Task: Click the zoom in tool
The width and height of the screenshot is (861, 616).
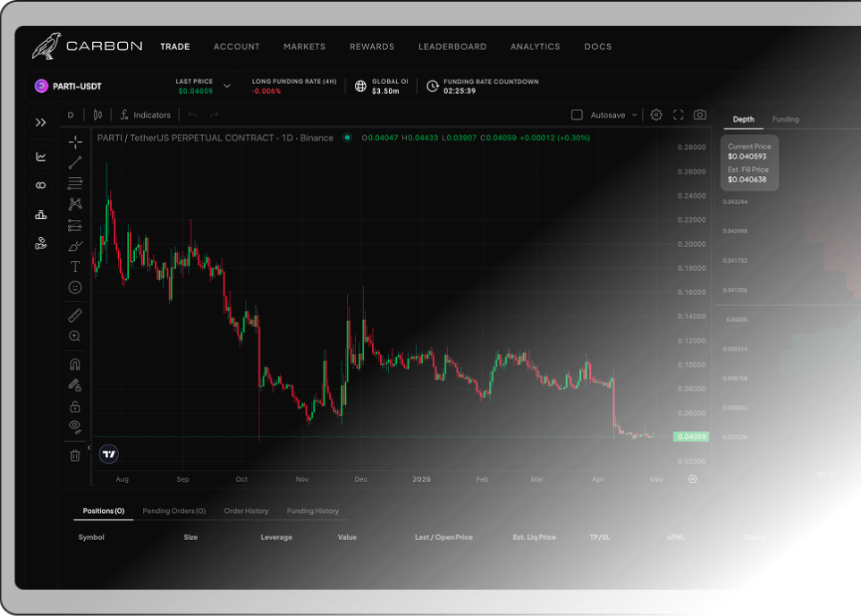Action: pyautogui.click(x=75, y=336)
